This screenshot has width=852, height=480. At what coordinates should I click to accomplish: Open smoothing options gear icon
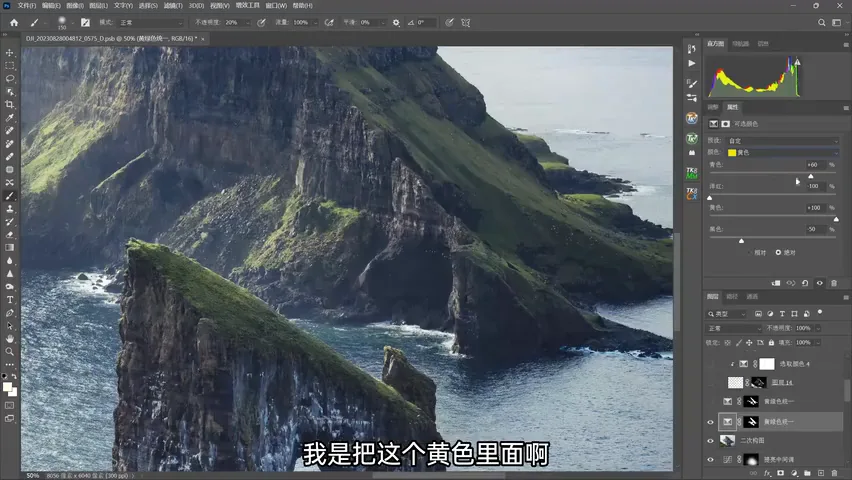(396, 22)
